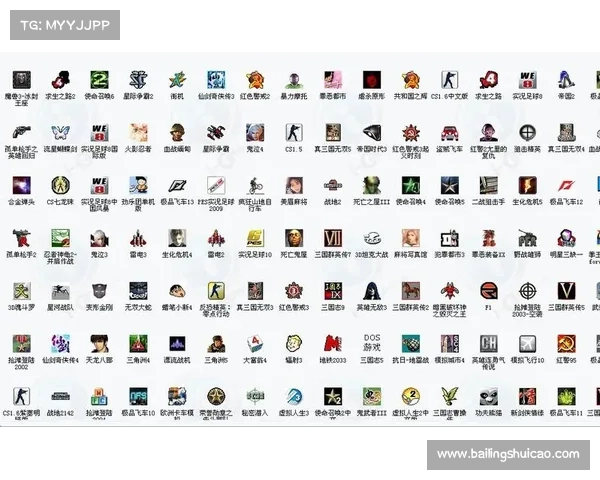The height and width of the screenshot is (480, 600).
Task: Click the label text 星河战队
Action: (x=60, y=307)
